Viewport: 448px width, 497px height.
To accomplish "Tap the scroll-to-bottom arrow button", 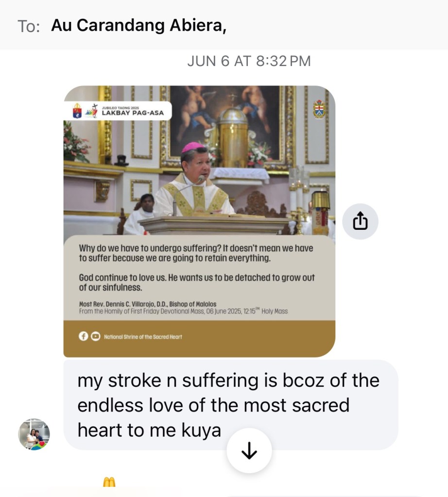I will coord(249,450).
